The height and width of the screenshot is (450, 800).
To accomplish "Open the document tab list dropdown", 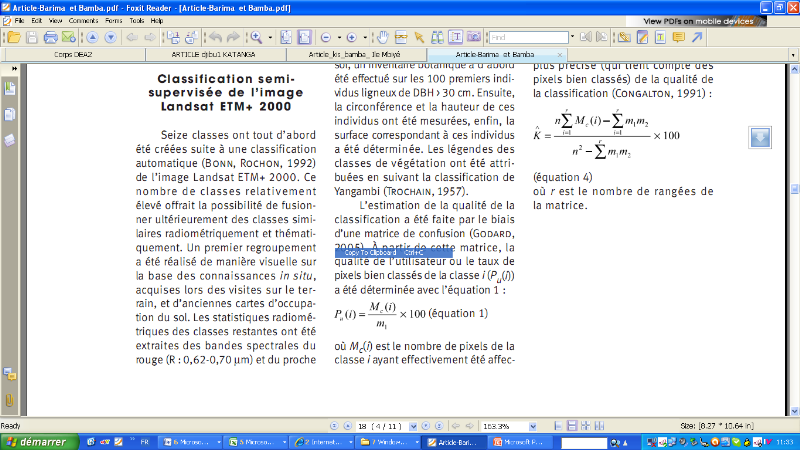I will click(793, 55).
